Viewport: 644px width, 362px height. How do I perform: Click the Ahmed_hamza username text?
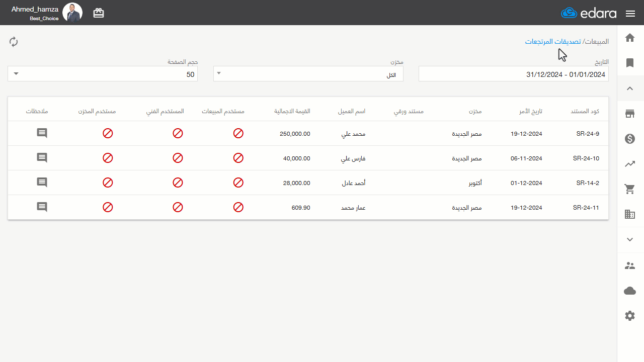tap(35, 9)
